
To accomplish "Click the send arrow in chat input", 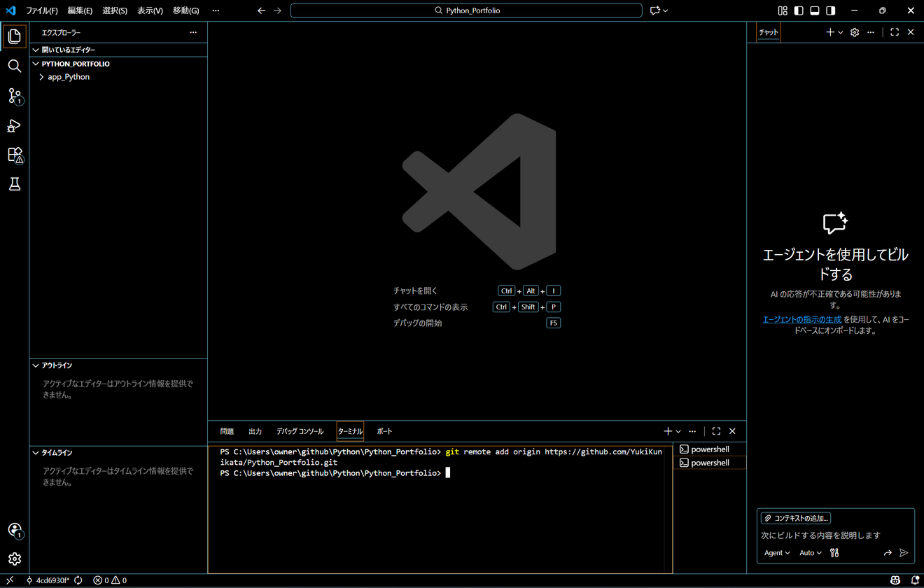I will click(904, 553).
